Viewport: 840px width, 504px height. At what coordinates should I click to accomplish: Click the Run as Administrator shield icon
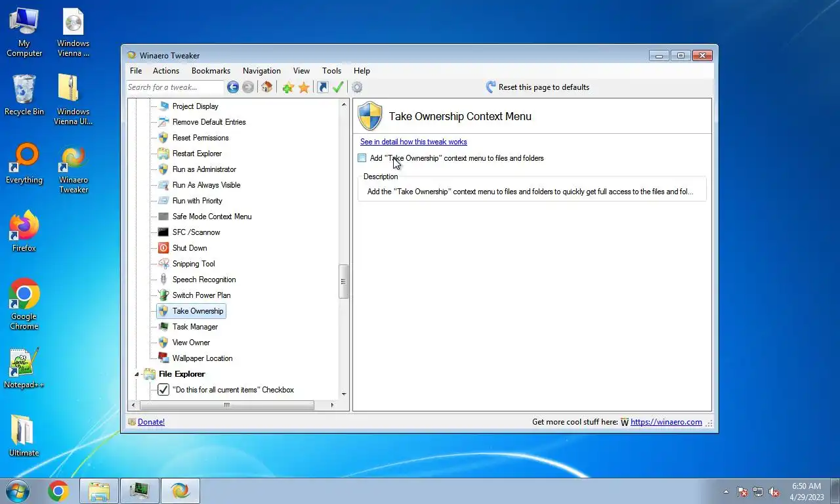163,169
